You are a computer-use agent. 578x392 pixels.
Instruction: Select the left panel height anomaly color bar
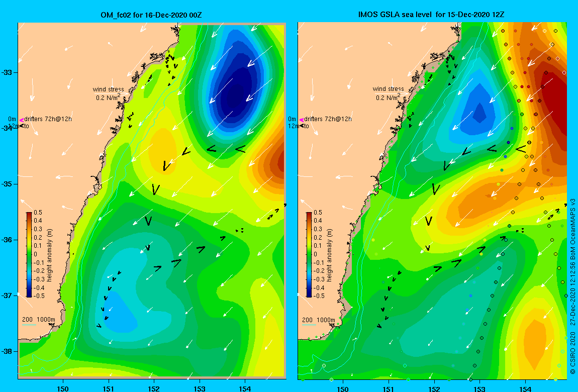click(x=29, y=255)
